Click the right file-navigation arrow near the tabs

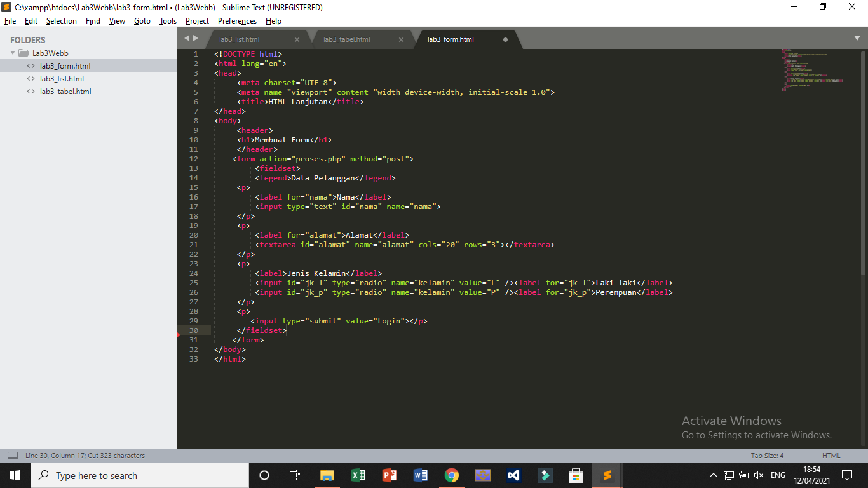[195, 37]
